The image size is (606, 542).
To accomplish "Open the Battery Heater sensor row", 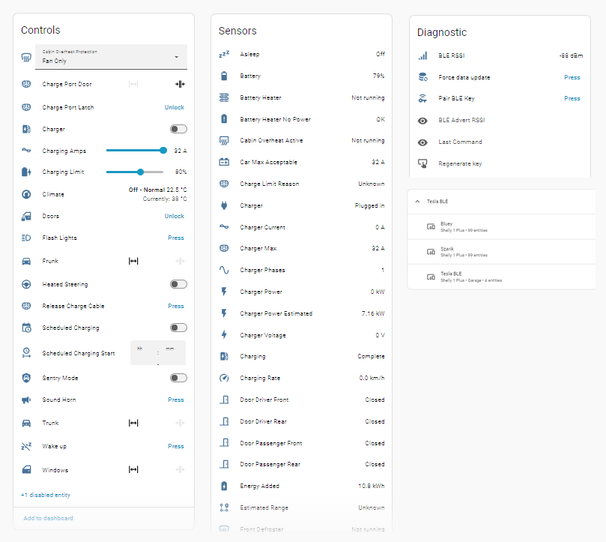I will pyautogui.click(x=302, y=97).
